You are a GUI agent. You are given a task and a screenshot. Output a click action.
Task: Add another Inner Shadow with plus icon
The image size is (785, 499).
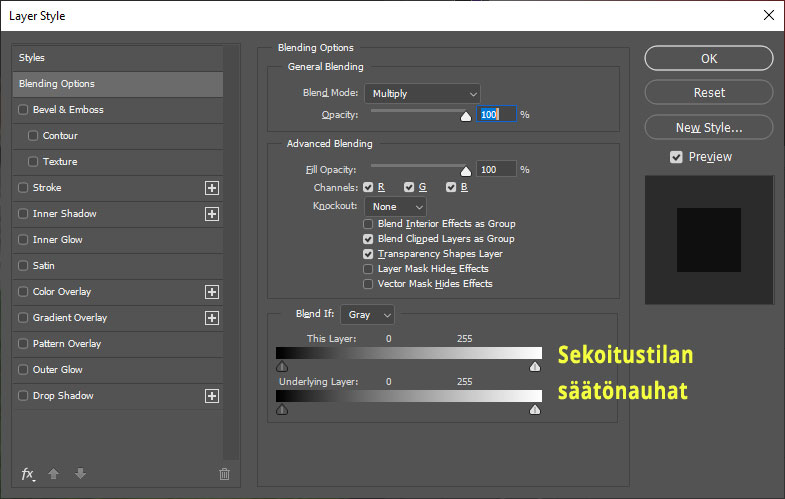click(x=212, y=214)
